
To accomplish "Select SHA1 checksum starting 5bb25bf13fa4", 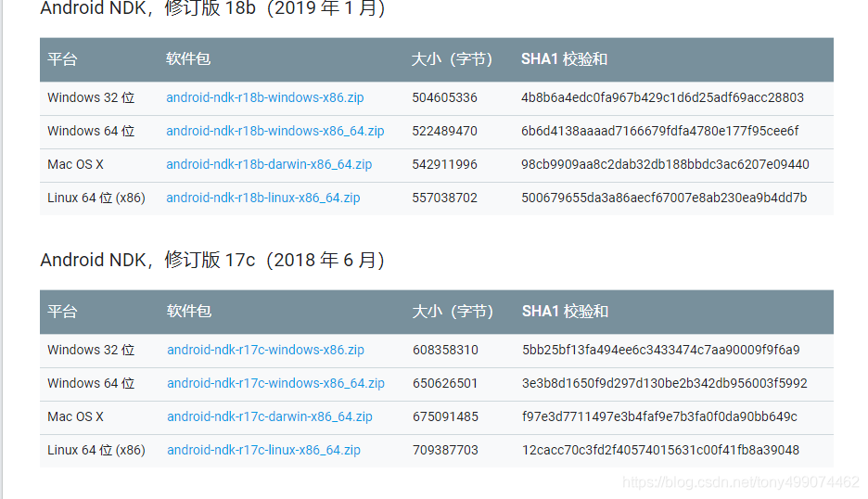I will click(661, 350).
